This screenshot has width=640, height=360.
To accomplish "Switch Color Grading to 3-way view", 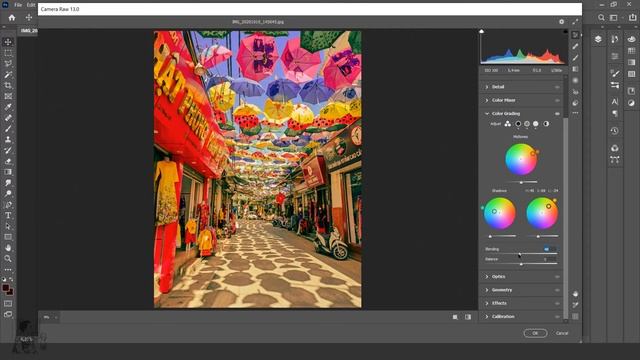I will 507,124.
